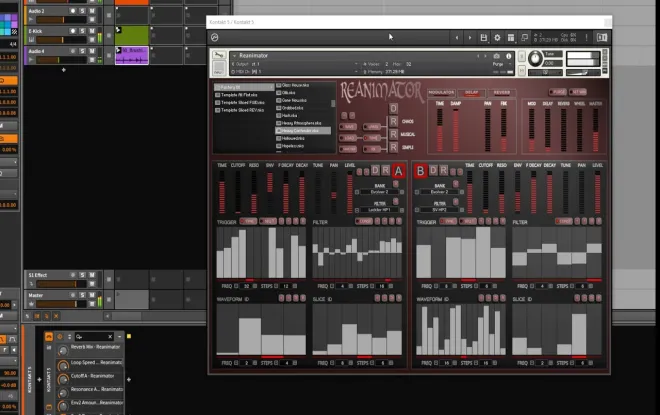Click the green E-Kick clip slot
Image resolution: width=660 pixels, height=415 pixels.
tap(132, 35)
